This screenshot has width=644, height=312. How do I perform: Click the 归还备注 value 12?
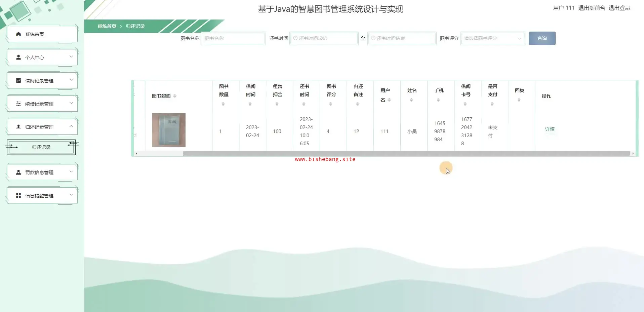tap(356, 131)
